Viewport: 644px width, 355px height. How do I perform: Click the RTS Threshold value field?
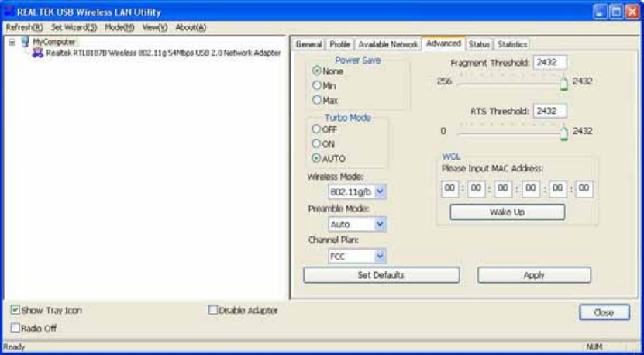point(549,111)
